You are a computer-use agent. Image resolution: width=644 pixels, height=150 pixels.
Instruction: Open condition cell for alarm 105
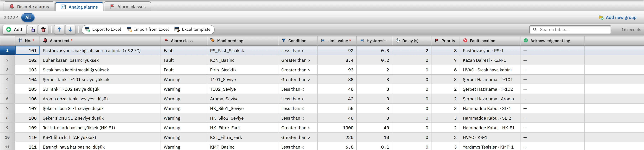tap(298, 89)
